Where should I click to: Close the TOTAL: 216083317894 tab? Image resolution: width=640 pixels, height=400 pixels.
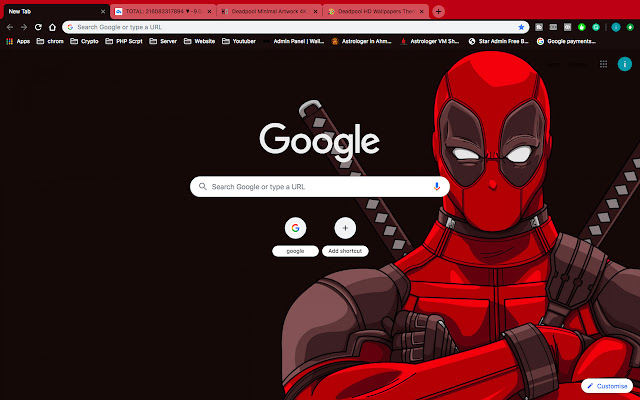pyautogui.click(x=209, y=11)
